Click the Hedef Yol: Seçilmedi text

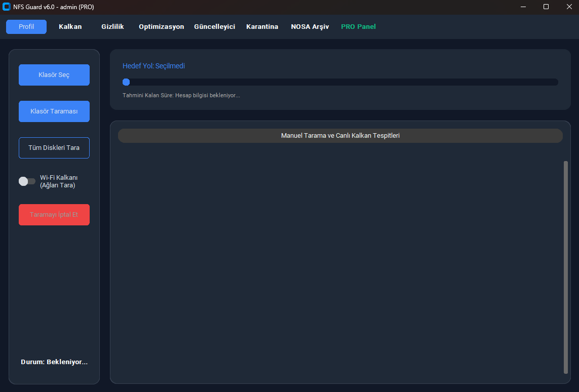point(153,66)
